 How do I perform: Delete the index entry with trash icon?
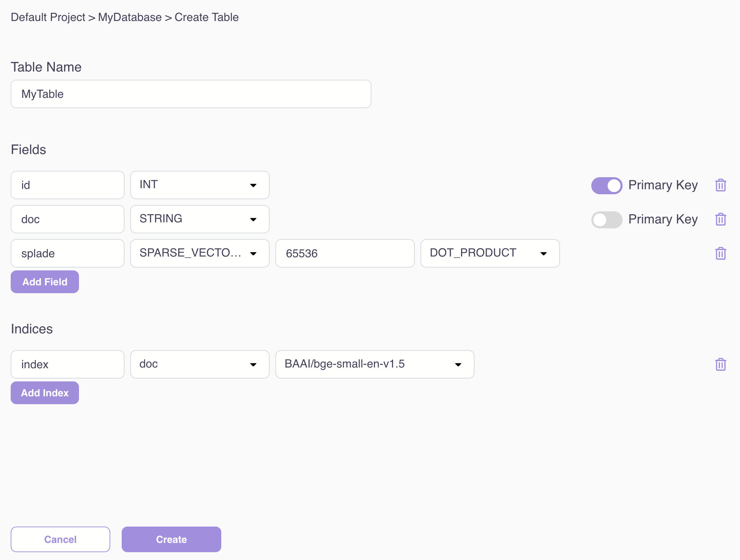[x=720, y=364]
